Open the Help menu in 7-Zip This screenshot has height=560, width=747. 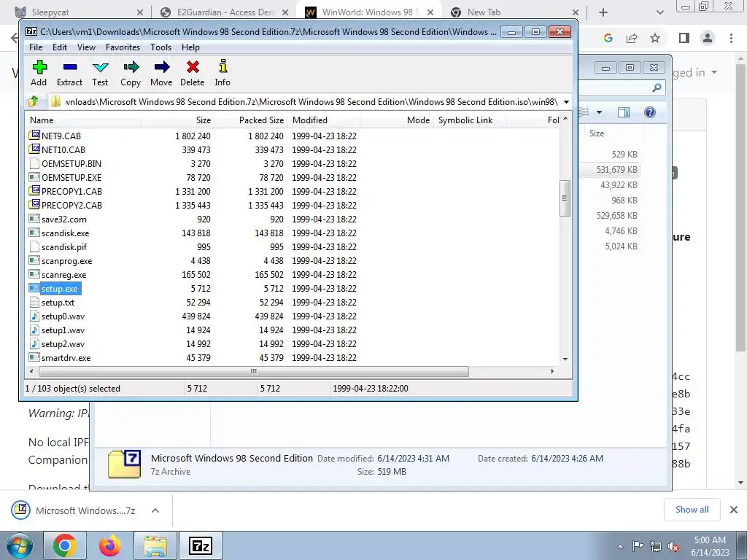coord(190,47)
